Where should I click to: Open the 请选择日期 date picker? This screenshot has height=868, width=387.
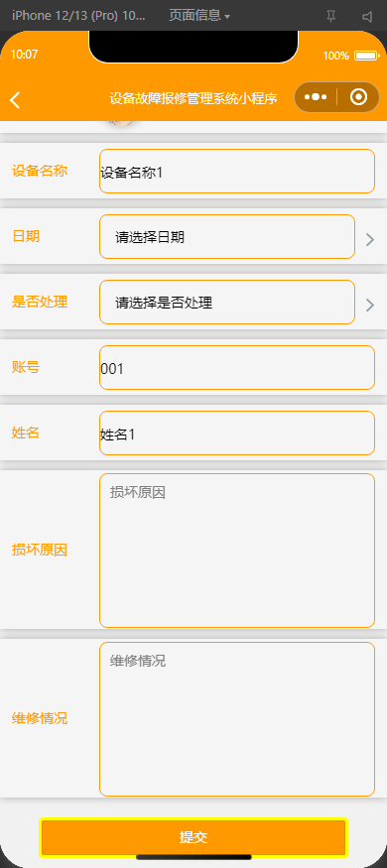pos(227,236)
